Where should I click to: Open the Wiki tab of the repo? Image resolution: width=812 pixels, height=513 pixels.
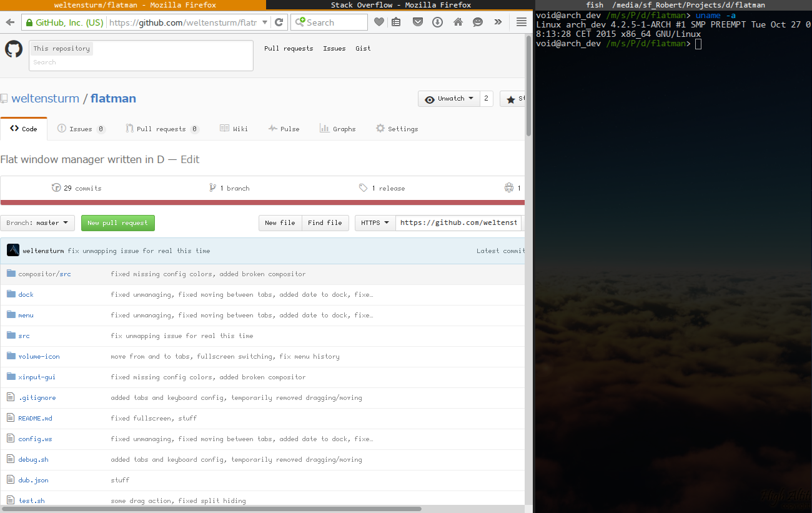(x=234, y=129)
